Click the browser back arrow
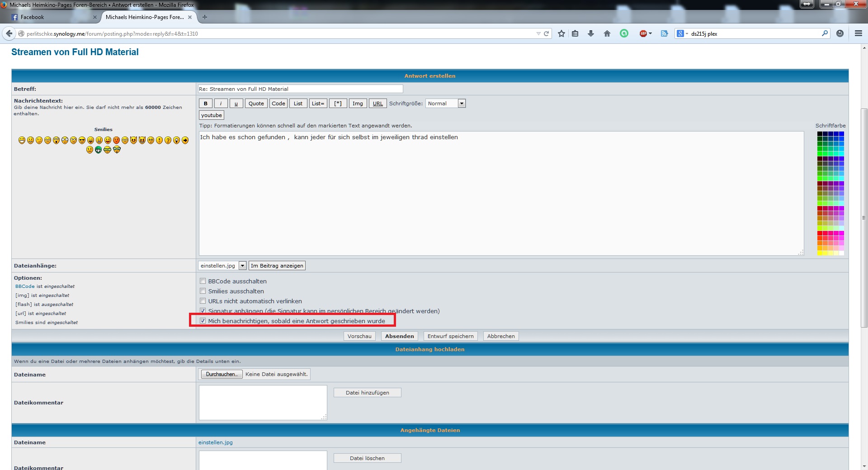868x470 pixels. point(9,33)
